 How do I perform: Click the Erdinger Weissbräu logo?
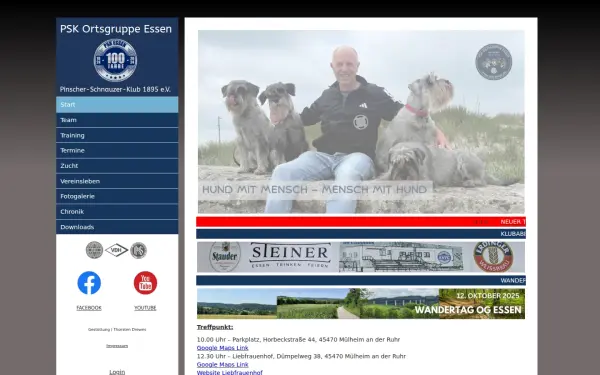(493, 257)
